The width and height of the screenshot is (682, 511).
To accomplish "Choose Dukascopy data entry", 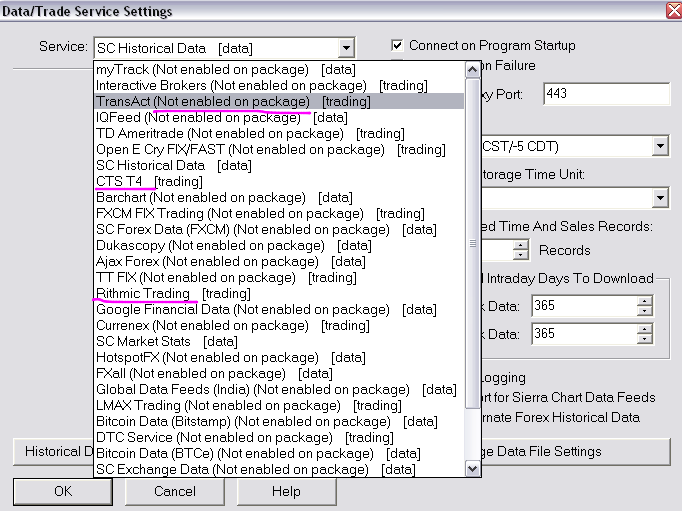I will point(279,246).
